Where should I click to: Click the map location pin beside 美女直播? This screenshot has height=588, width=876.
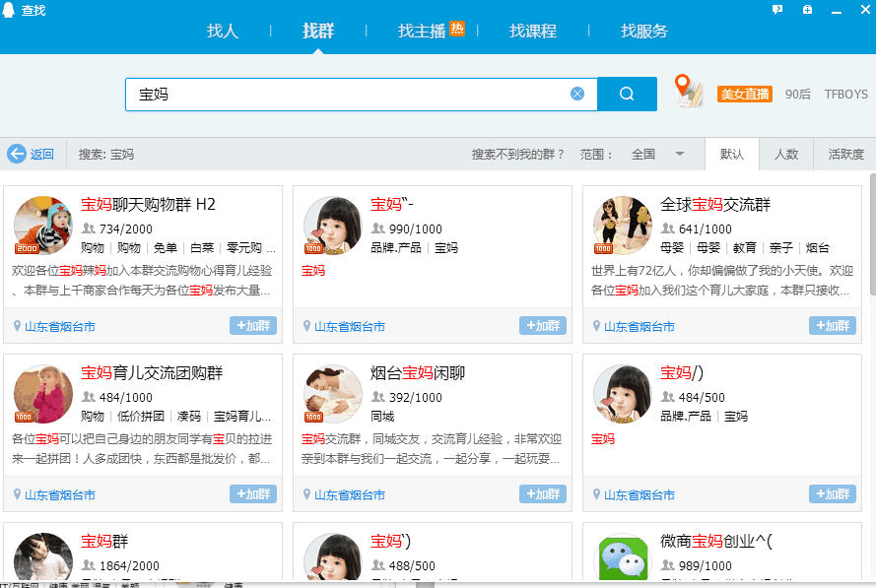coord(688,94)
